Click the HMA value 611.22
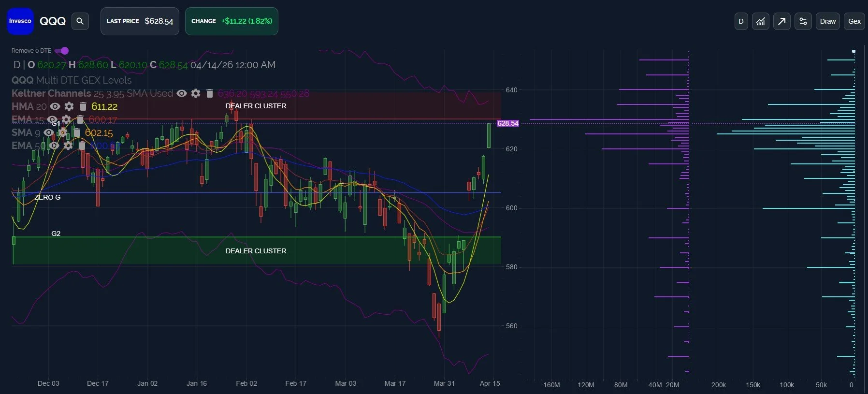The width and height of the screenshot is (868, 394). point(104,106)
